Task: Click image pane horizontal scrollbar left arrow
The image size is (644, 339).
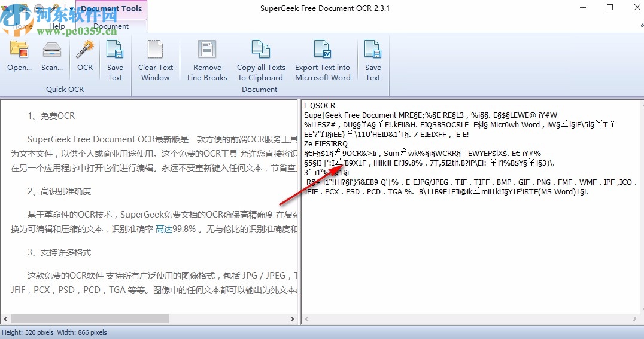Action: tap(5, 319)
